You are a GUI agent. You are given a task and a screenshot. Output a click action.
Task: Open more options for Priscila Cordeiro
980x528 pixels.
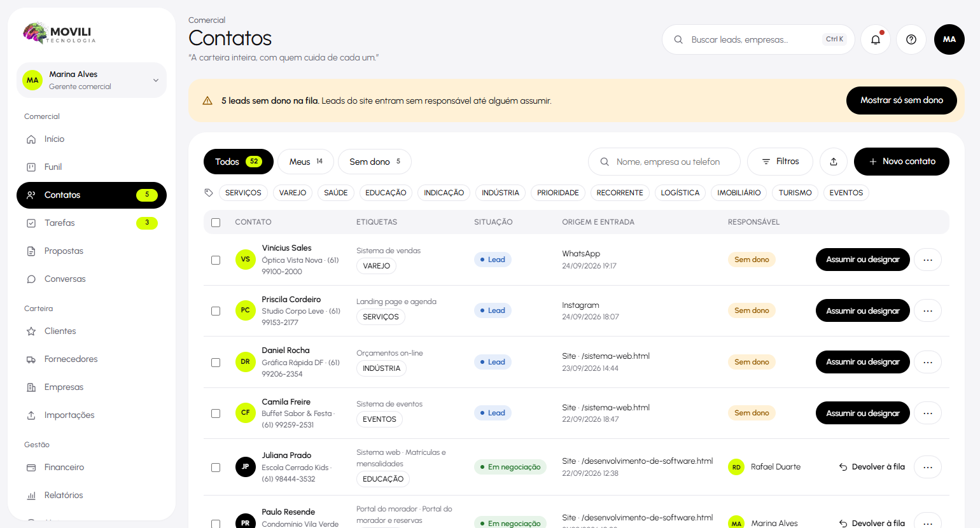(x=928, y=310)
